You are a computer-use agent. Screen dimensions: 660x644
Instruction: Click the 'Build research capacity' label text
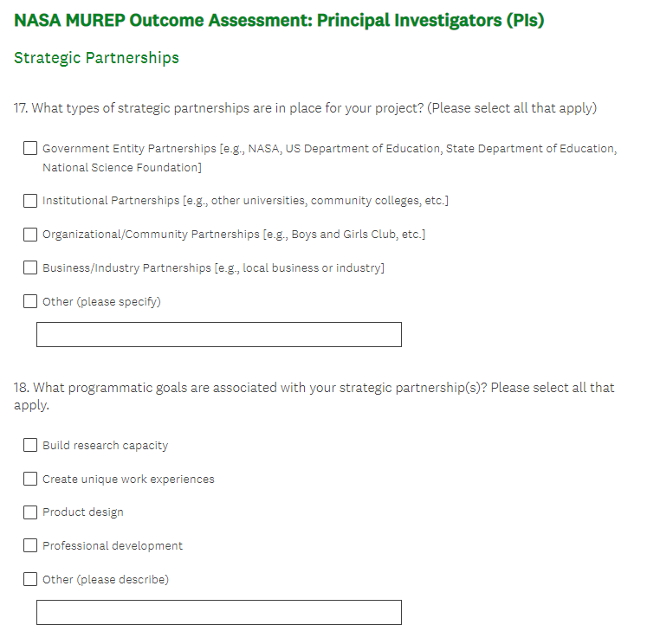point(105,446)
